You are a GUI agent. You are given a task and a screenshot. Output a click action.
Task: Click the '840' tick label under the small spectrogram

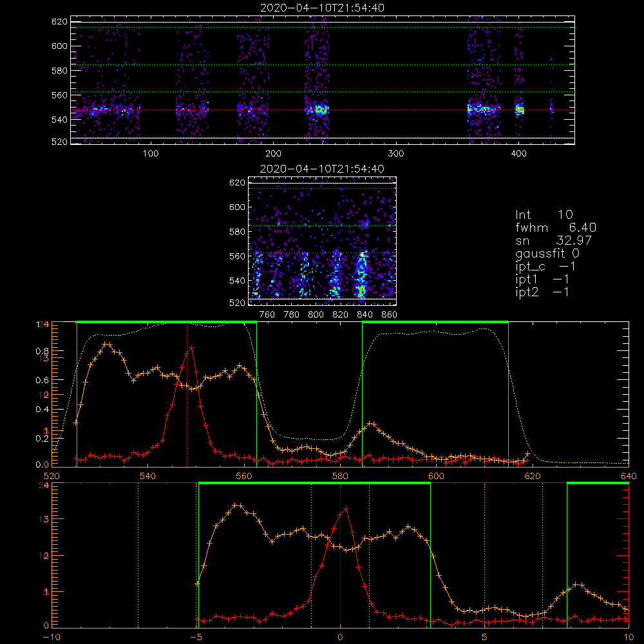(365, 315)
